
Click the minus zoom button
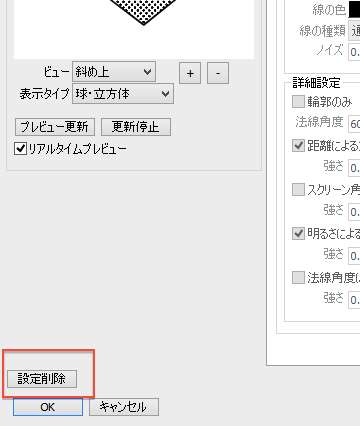coord(218,73)
